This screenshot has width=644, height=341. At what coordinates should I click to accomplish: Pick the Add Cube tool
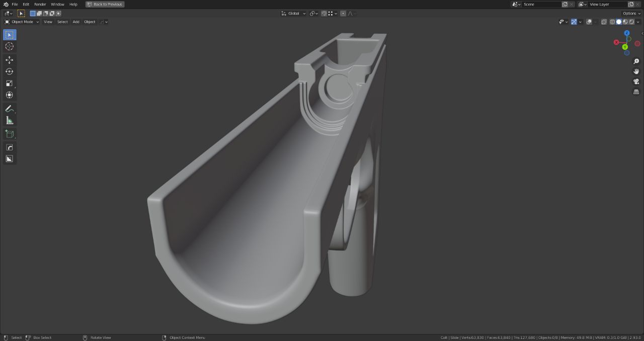pyautogui.click(x=10, y=134)
